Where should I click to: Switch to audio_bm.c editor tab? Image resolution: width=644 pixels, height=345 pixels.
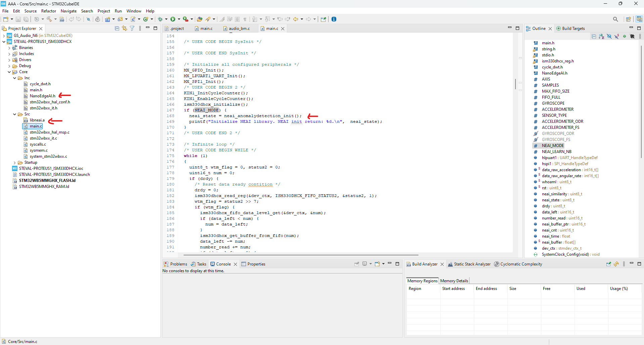239,29
